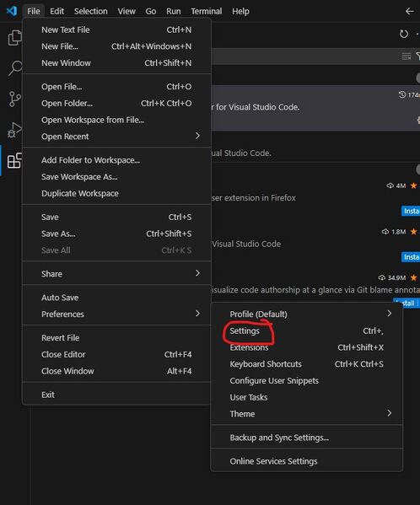Choose Revert File
The height and width of the screenshot is (505, 420).
[x=116, y=338]
